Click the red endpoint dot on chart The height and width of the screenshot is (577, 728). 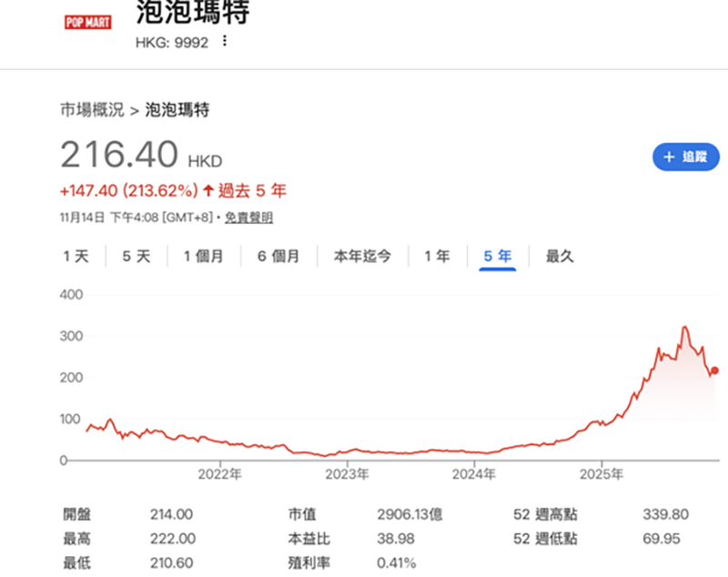click(x=714, y=370)
